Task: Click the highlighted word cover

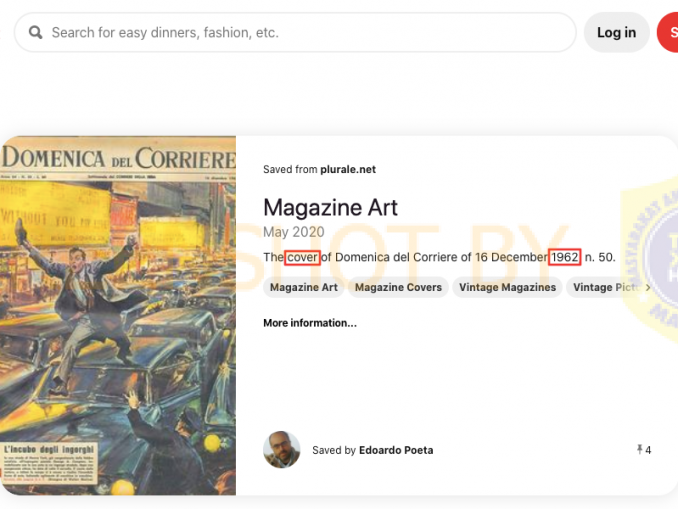Action: 302,257
